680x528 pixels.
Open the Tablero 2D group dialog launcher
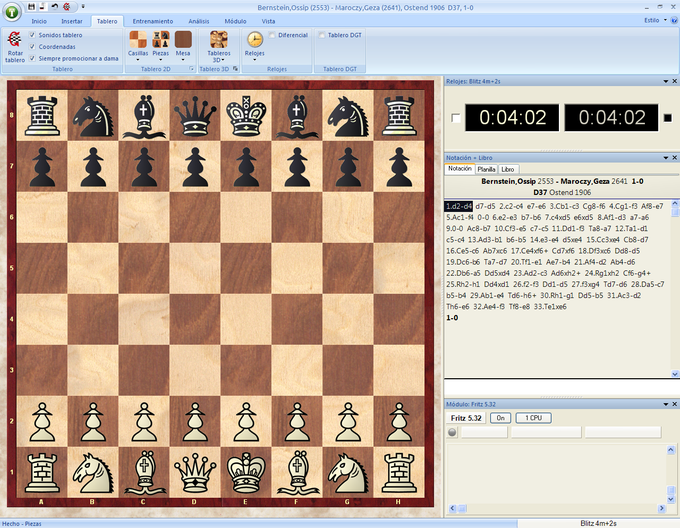pyautogui.click(x=191, y=68)
